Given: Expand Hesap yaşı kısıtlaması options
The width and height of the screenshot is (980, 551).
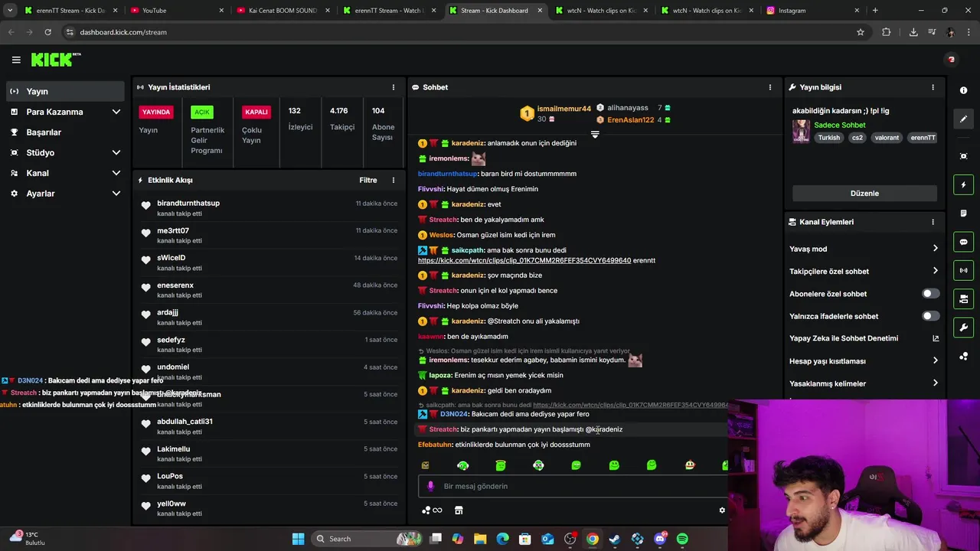Looking at the screenshot, I should [x=863, y=360].
